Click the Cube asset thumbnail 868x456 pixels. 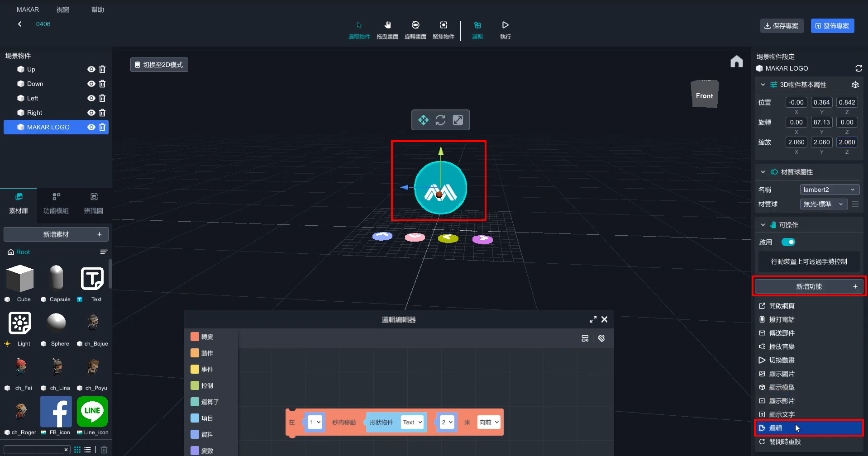20,278
